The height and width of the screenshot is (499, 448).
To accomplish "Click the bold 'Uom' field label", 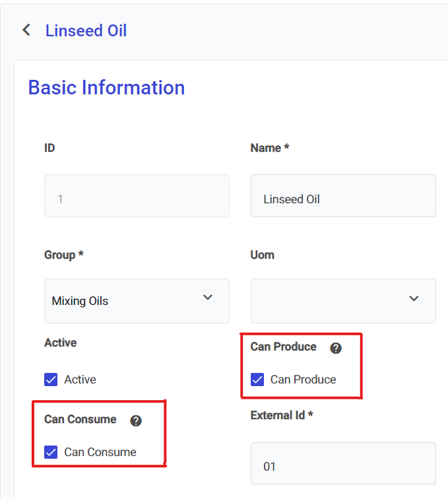I will 262,255.
